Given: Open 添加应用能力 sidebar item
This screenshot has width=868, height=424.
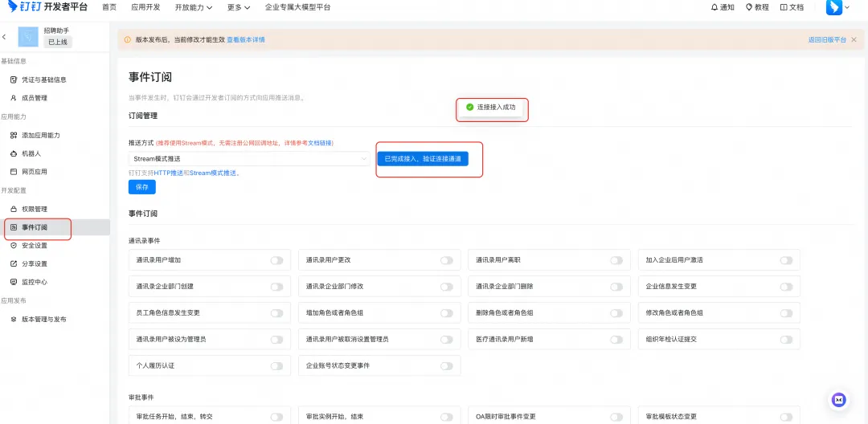Looking at the screenshot, I should tap(55, 136).
